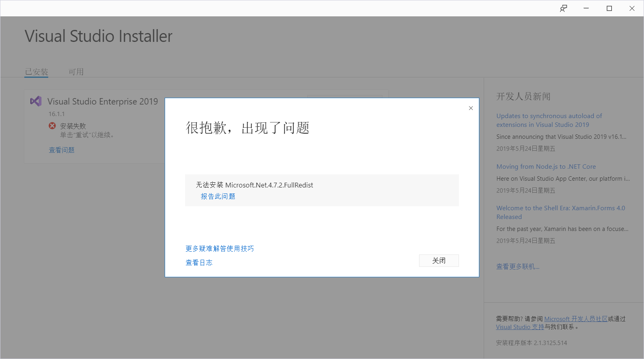Open Microsoft 开发人员社区 link

pos(576,319)
